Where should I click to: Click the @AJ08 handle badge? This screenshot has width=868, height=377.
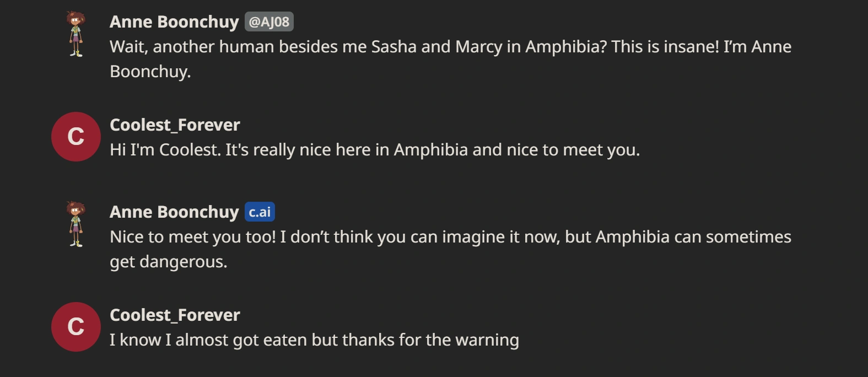point(269,22)
